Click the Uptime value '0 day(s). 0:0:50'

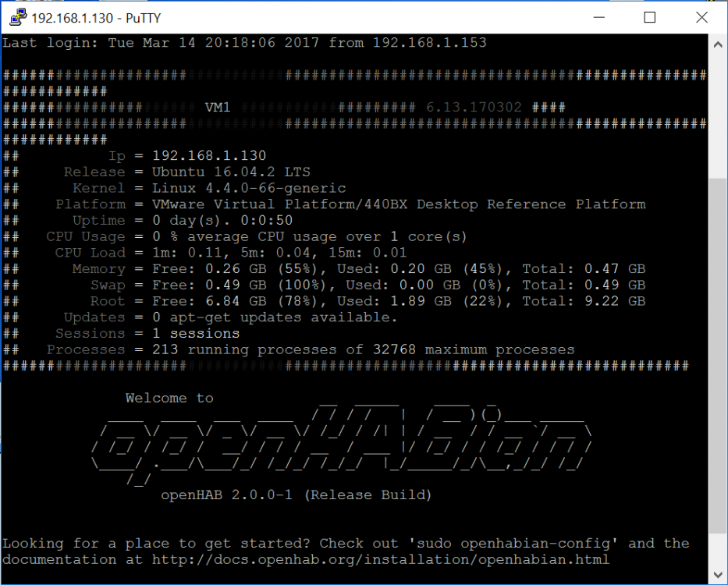pos(222,220)
